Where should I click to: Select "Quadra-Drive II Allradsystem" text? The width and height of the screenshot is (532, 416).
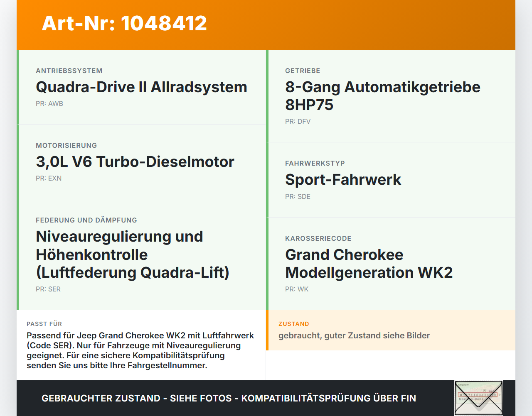click(x=141, y=87)
